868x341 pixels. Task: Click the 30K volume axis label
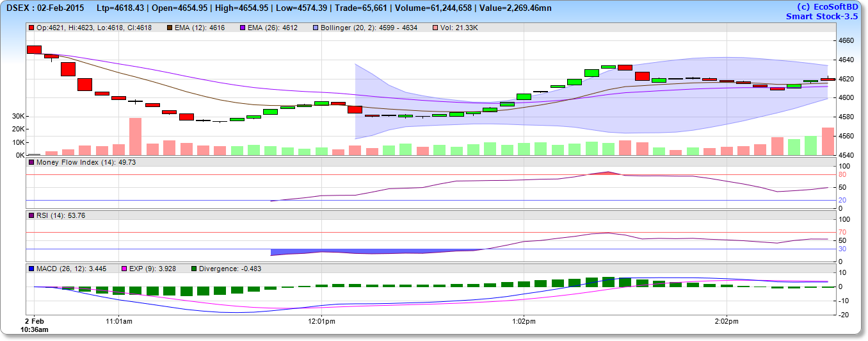[18, 116]
